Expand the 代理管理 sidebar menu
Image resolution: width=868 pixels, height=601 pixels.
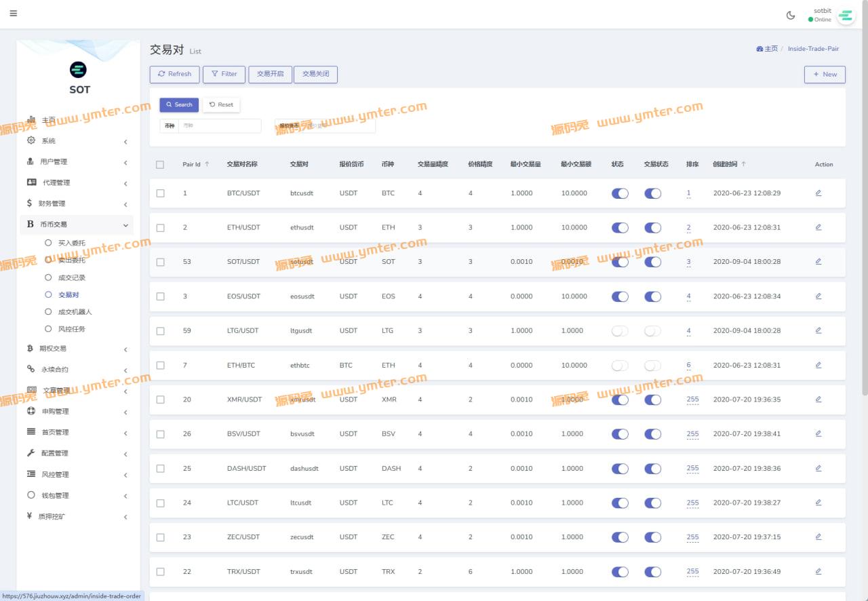pos(77,183)
